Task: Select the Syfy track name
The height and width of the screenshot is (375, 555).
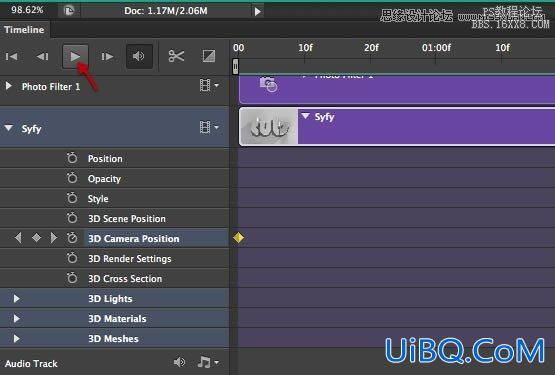Action: (31, 129)
